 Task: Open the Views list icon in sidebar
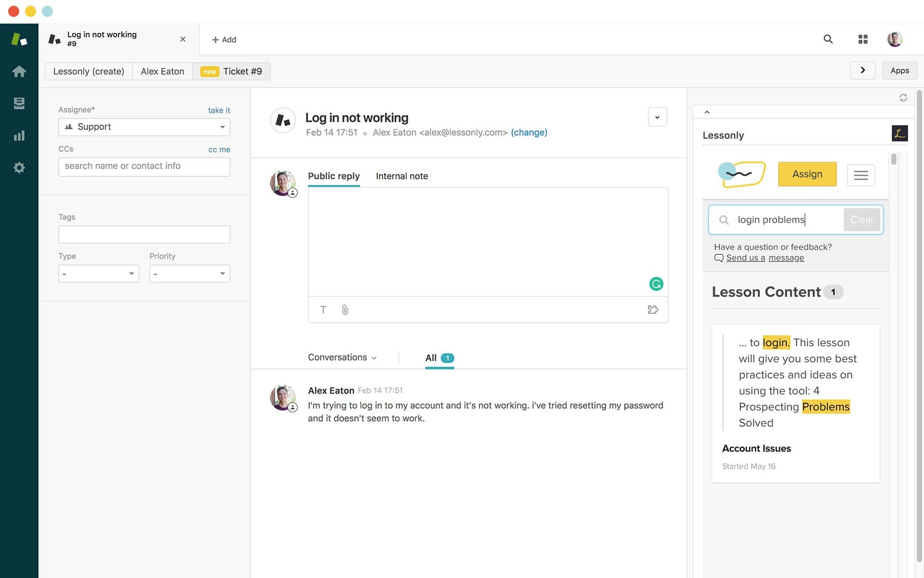click(x=19, y=104)
